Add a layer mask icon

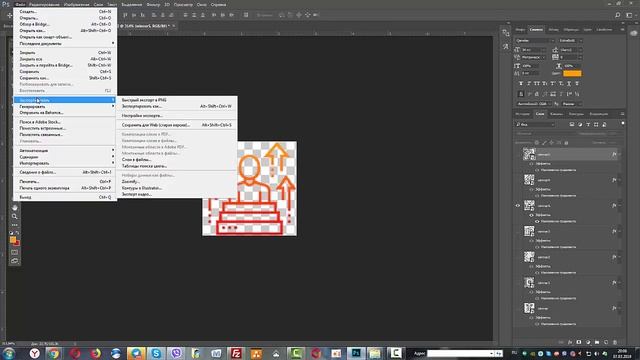579,342
